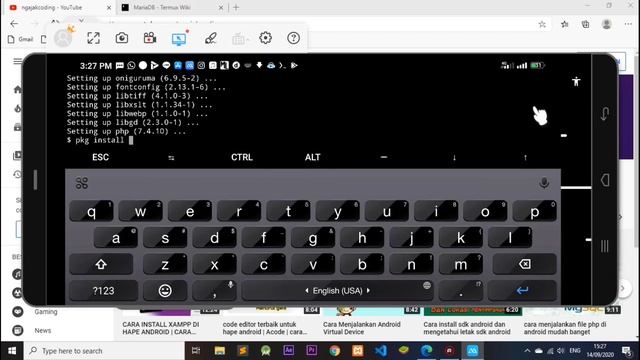Tap the blue enter key on keyboard
640x360 pixels.
coord(522,291)
